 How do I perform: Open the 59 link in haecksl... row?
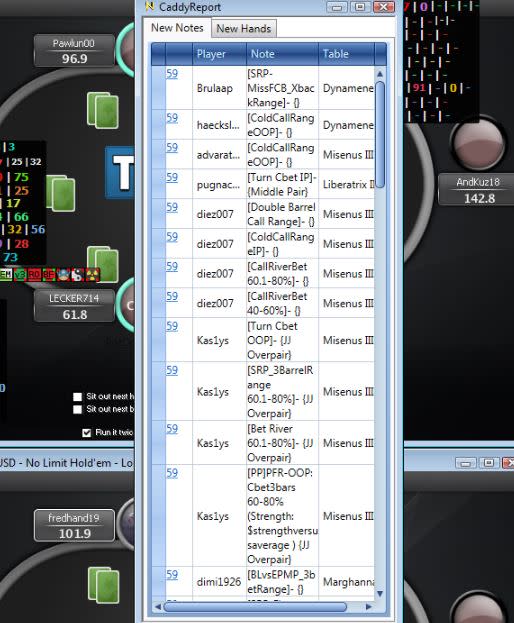coord(172,118)
